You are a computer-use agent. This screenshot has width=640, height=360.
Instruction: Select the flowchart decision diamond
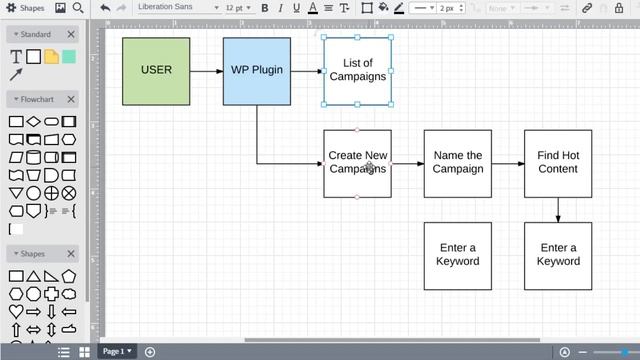[x=33, y=122]
